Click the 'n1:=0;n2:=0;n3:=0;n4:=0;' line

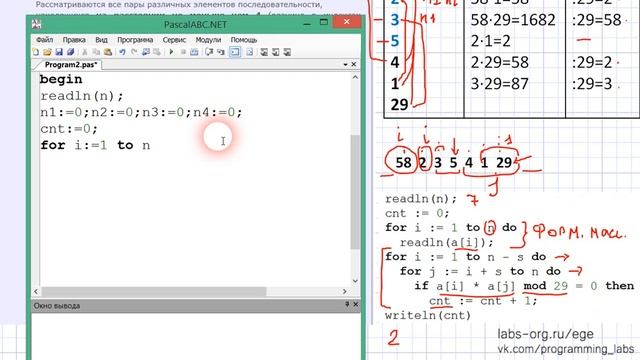click(141, 112)
